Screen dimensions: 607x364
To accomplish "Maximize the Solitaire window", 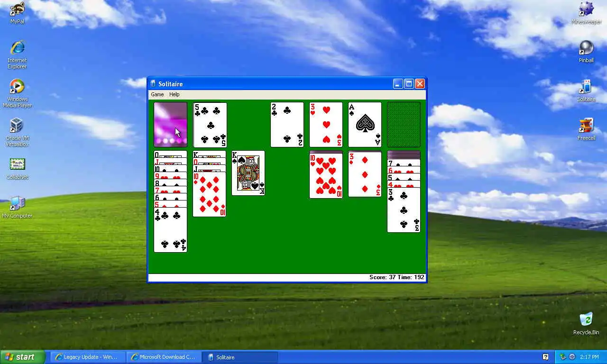I will 409,84.
